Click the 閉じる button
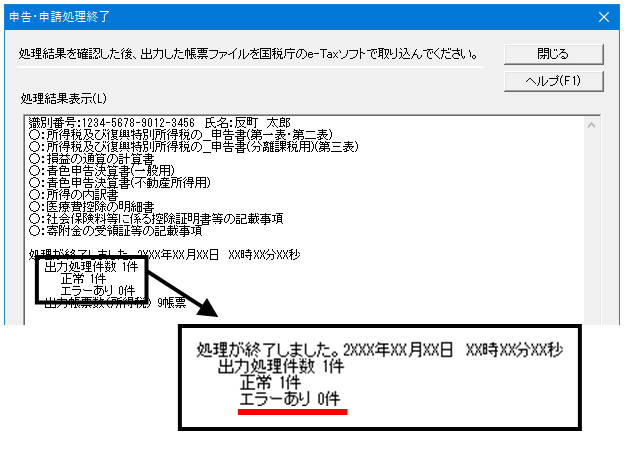Screen dimensions: 624x457 coord(554,54)
